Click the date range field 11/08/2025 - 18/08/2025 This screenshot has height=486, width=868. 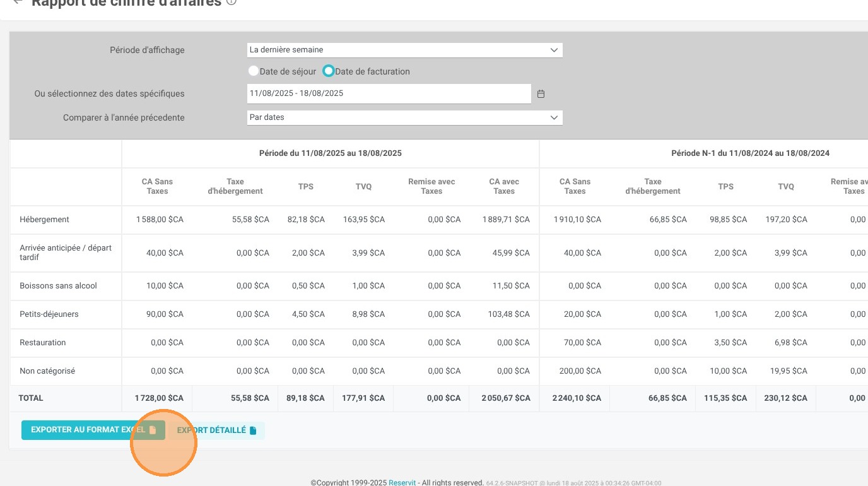389,93
